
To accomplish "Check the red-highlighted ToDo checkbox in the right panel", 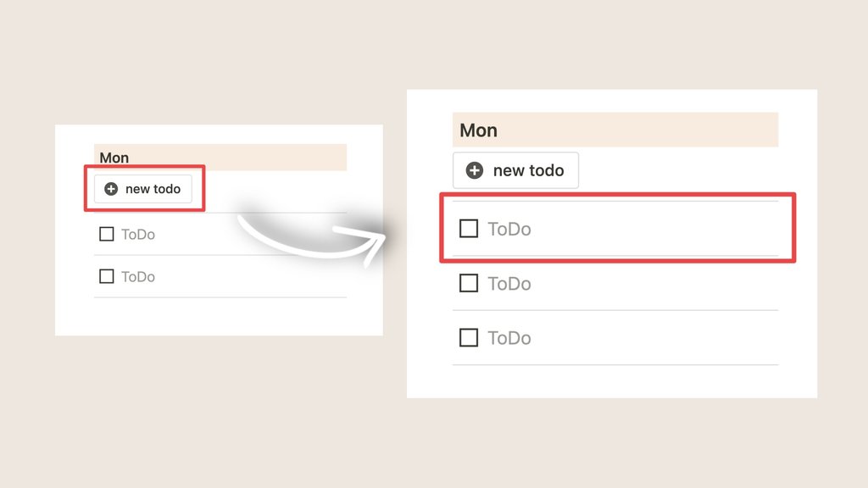I will point(469,229).
